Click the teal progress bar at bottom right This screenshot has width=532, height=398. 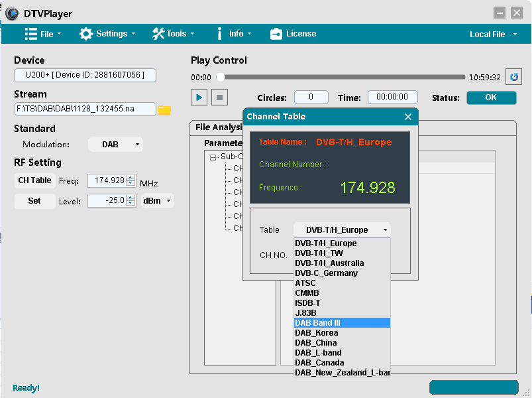pyautogui.click(x=474, y=387)
